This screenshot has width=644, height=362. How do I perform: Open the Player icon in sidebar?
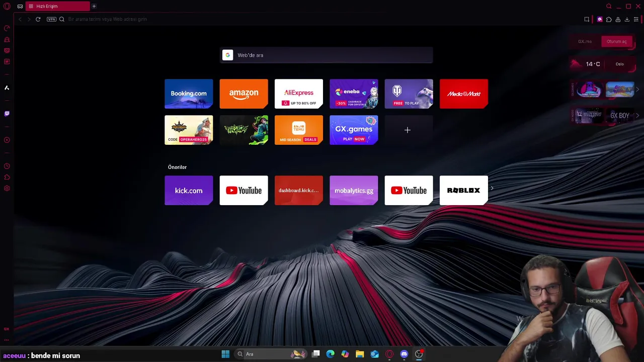pos(7,140)
